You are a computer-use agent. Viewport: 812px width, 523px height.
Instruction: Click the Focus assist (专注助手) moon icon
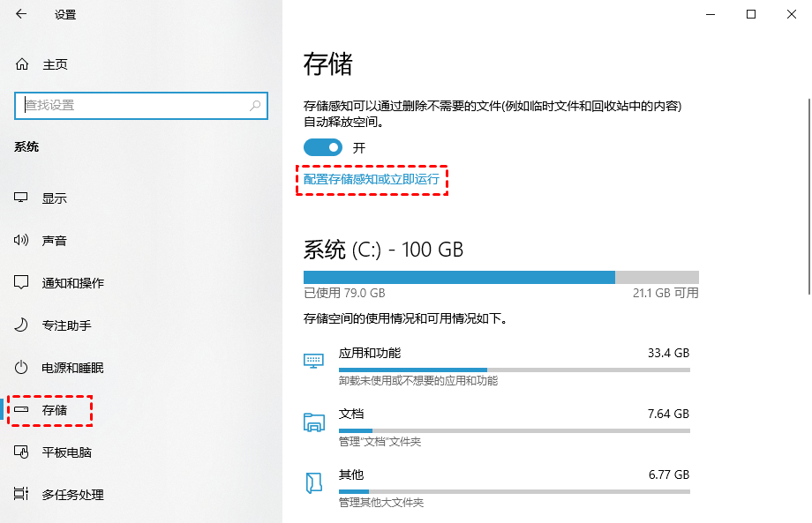tap(22, 325)
